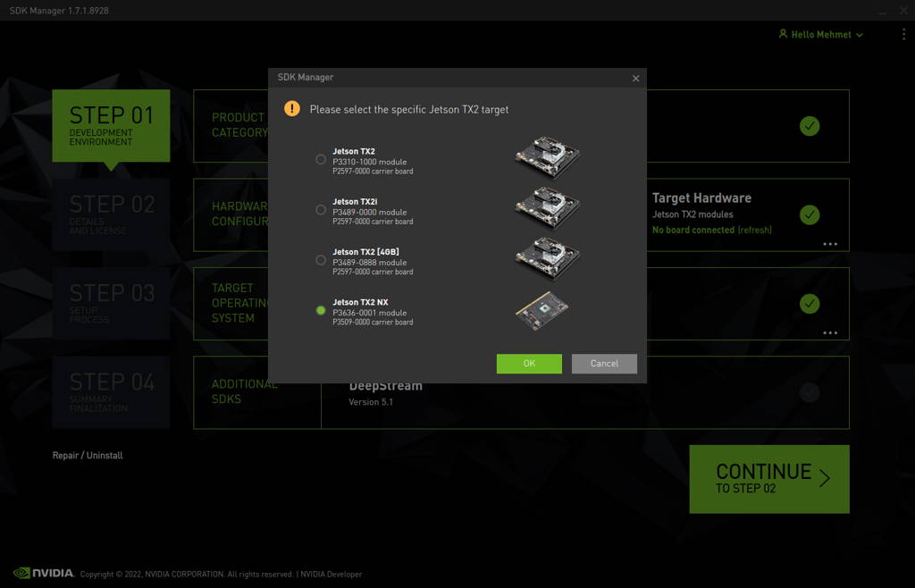Click the P3310-1000 module text
915x588 pixels.
(369, 162)
